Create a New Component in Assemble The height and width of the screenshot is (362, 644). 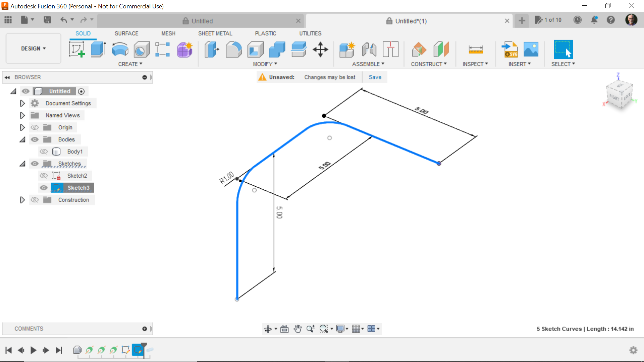[x=347, y=50]
